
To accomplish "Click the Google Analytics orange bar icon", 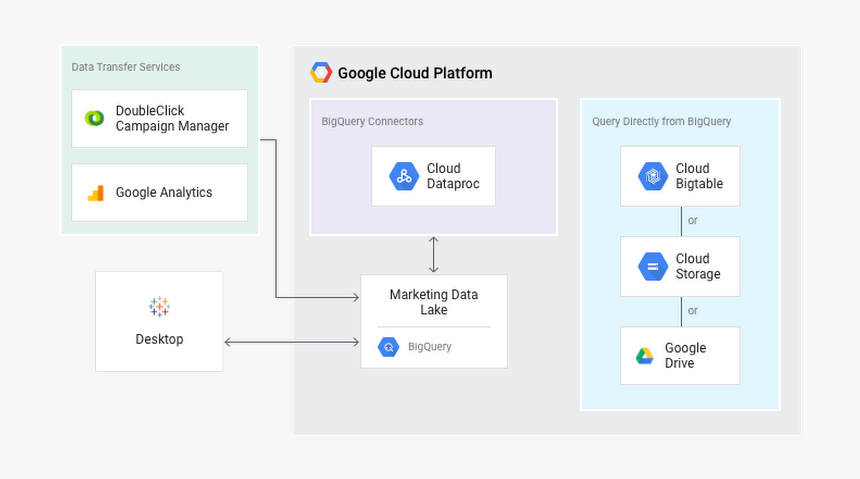I will point(95,193).
